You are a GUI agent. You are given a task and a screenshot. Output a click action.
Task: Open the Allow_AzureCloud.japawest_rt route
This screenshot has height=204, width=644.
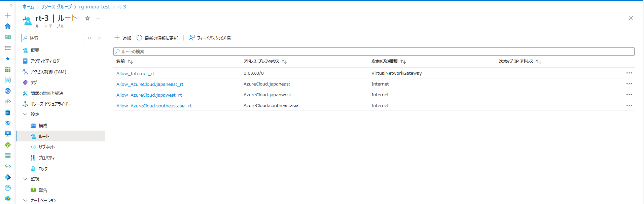(149, 95)
